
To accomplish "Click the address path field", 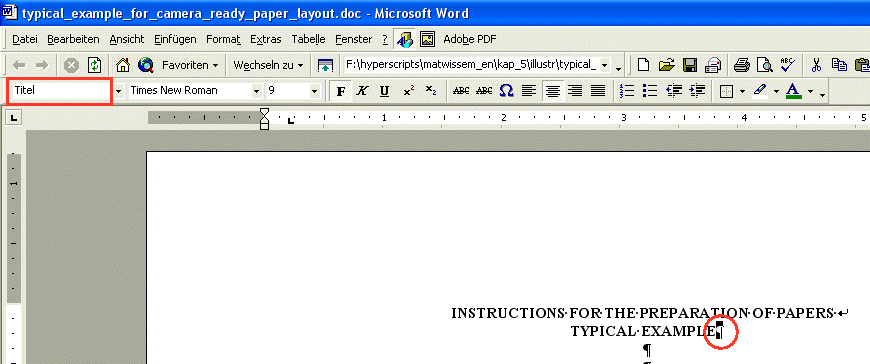I will tap(471, 65).
